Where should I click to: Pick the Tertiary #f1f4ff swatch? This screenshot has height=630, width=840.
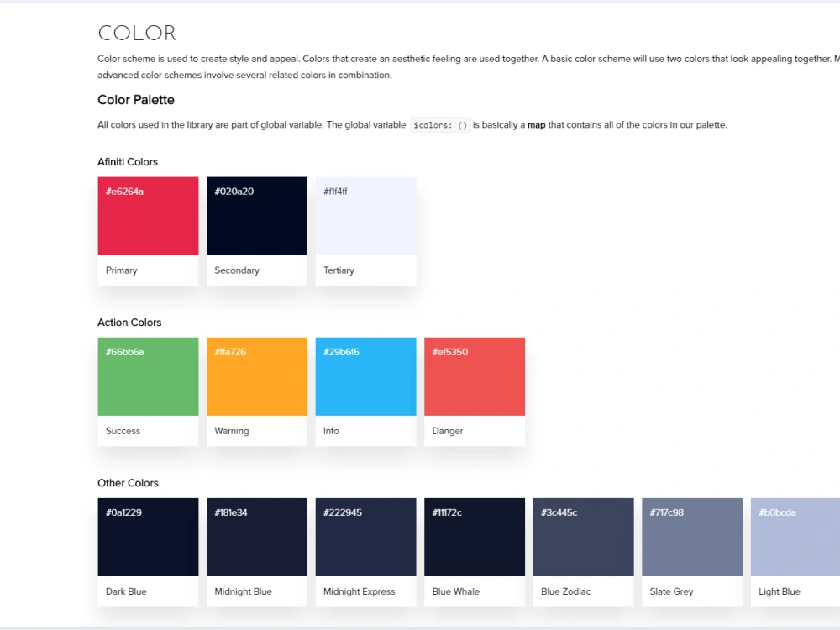(x=366, y=216)
